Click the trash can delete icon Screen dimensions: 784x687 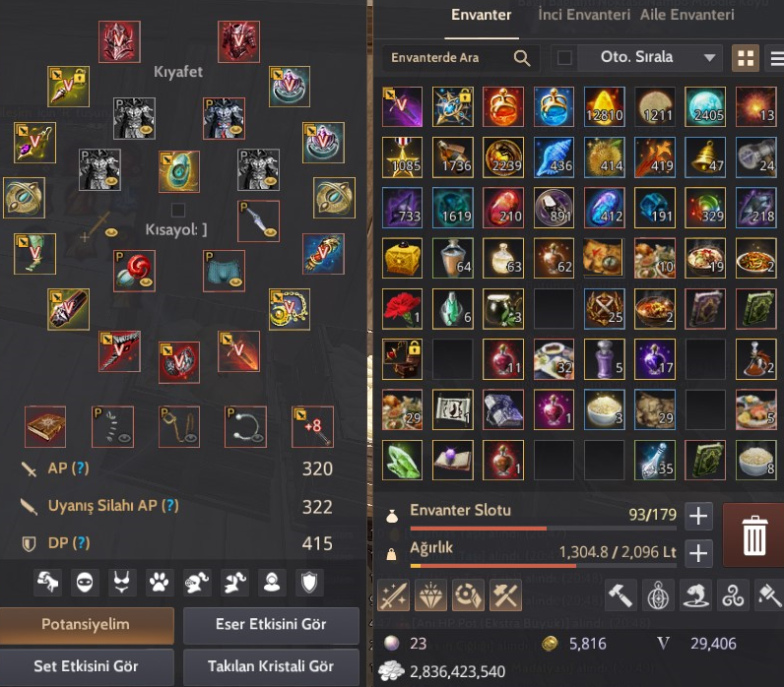point(753,535)
